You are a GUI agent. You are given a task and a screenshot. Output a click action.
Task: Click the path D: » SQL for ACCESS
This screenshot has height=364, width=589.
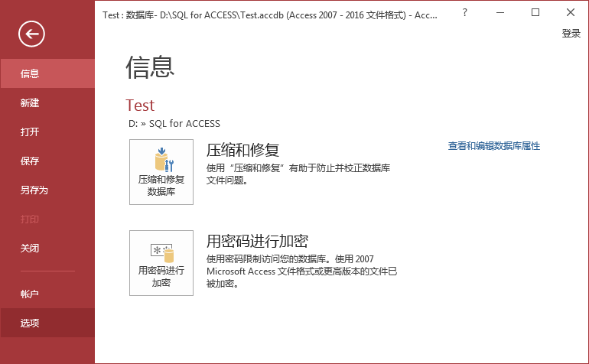[174, 124]
